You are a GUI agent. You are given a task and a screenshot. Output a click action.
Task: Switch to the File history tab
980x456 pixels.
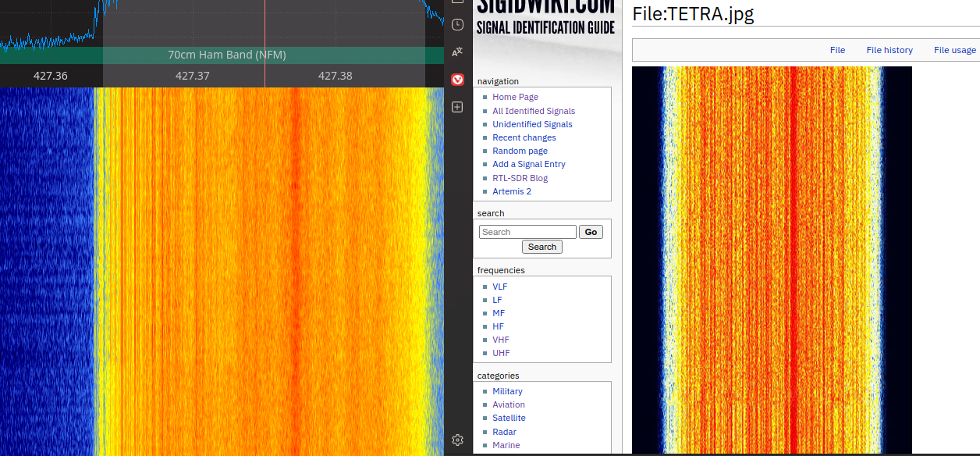click(x=889, y=50)
